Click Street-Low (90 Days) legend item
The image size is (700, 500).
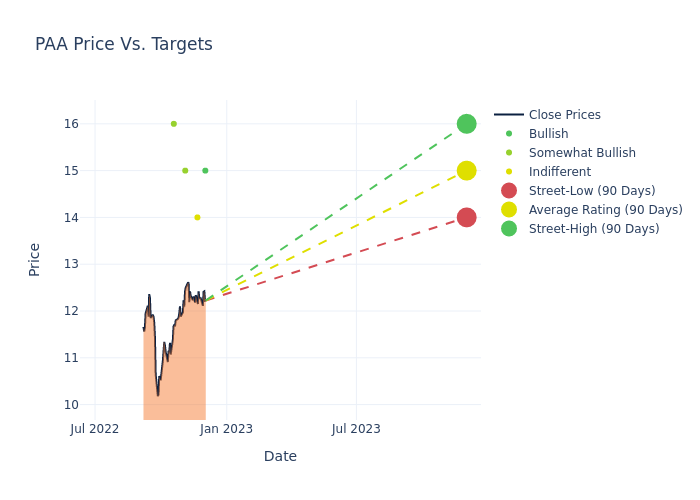[x=591, y=191]
